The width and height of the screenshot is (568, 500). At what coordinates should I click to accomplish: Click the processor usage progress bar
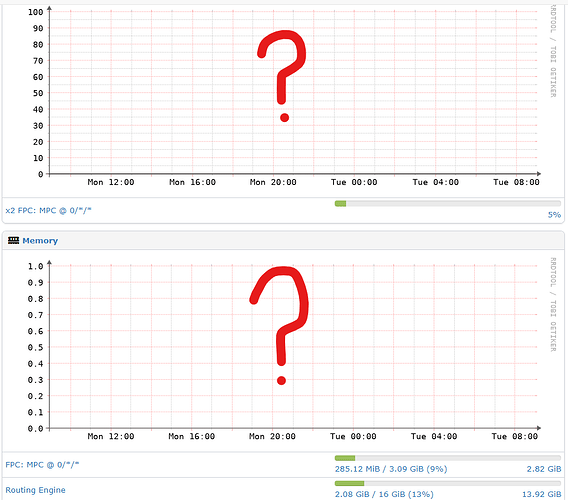pyautogui.click(x=448, y=204)
